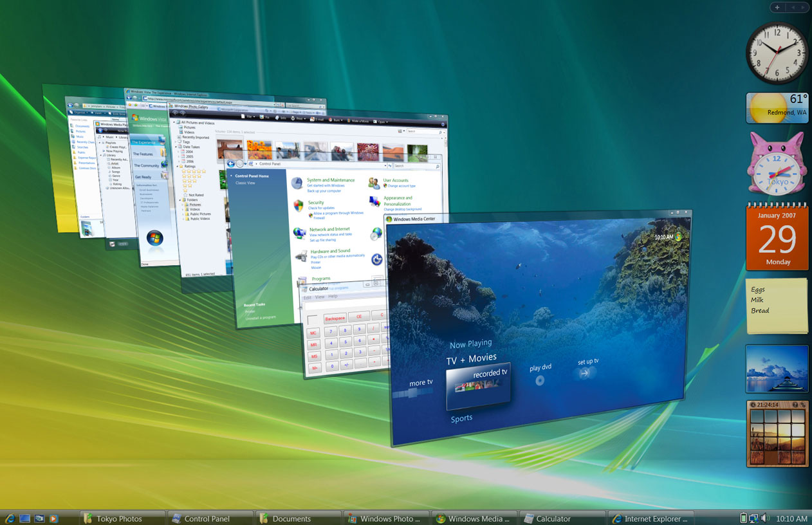Click Classic View link in Control Panel

(245, 183)
